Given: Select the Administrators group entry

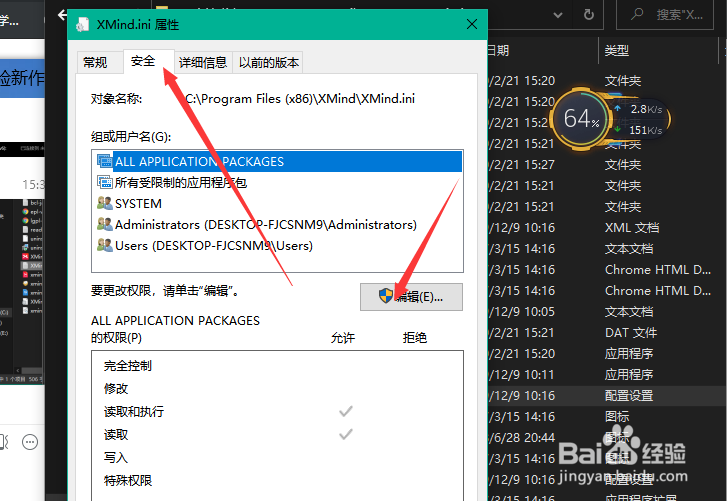Looking at the screenshot, I should [277, 224].
